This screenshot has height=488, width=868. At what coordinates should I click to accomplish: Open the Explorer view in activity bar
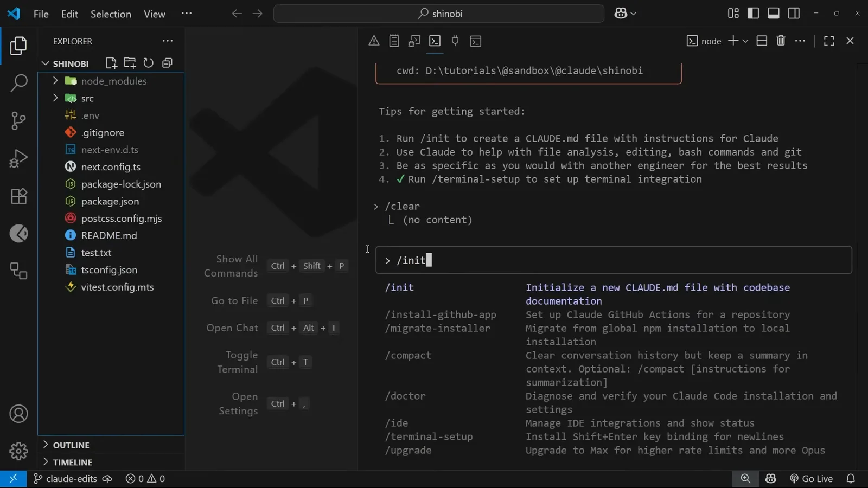coord(18,46)
